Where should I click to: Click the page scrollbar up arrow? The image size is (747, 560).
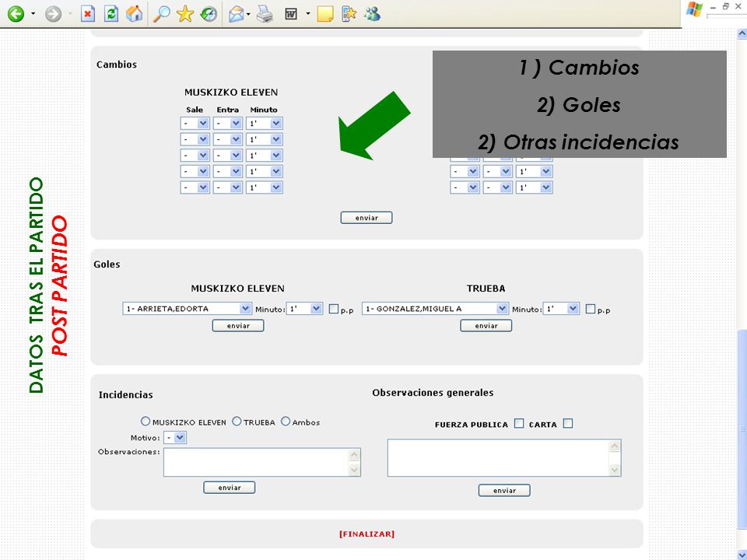pyautogui.click(x=742, y=33)
